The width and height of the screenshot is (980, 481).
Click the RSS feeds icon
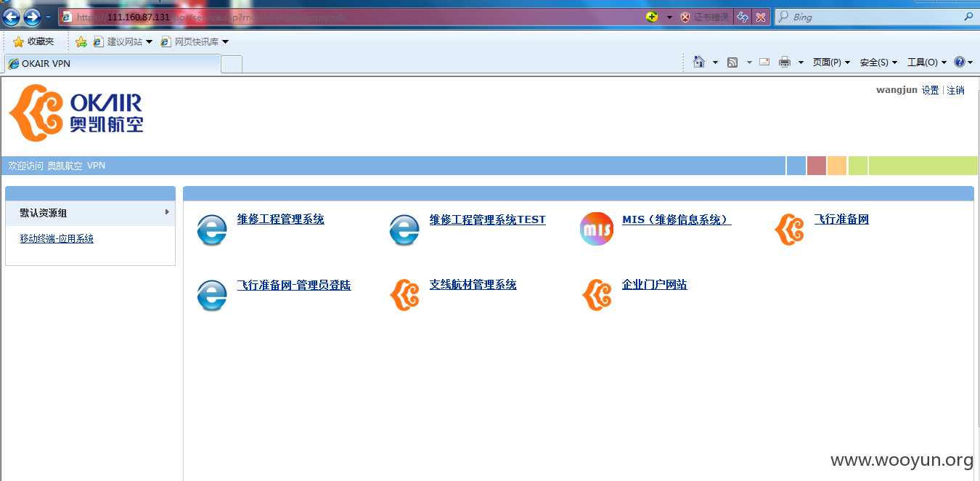732,62
